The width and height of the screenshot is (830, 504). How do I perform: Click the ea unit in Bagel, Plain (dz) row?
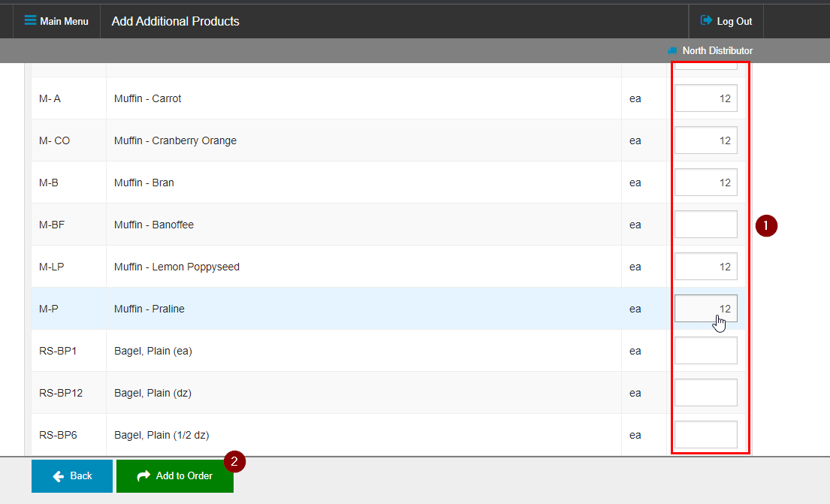pos(635,394)
